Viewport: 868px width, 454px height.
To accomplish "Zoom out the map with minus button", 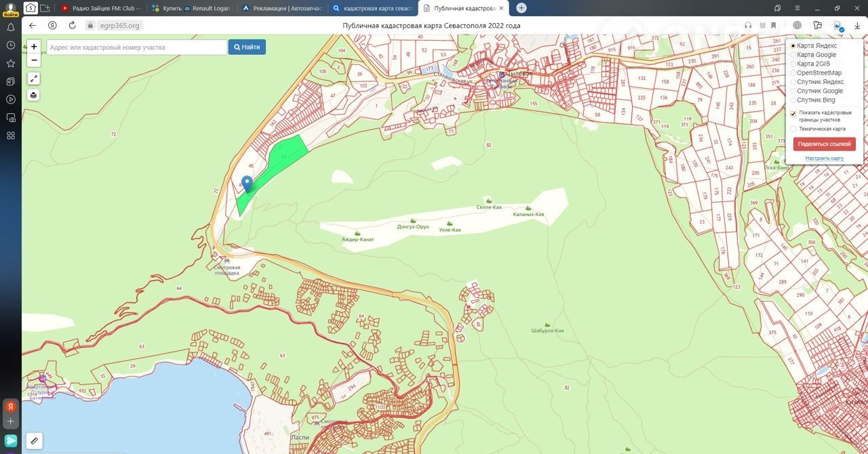I will [34, 60].
